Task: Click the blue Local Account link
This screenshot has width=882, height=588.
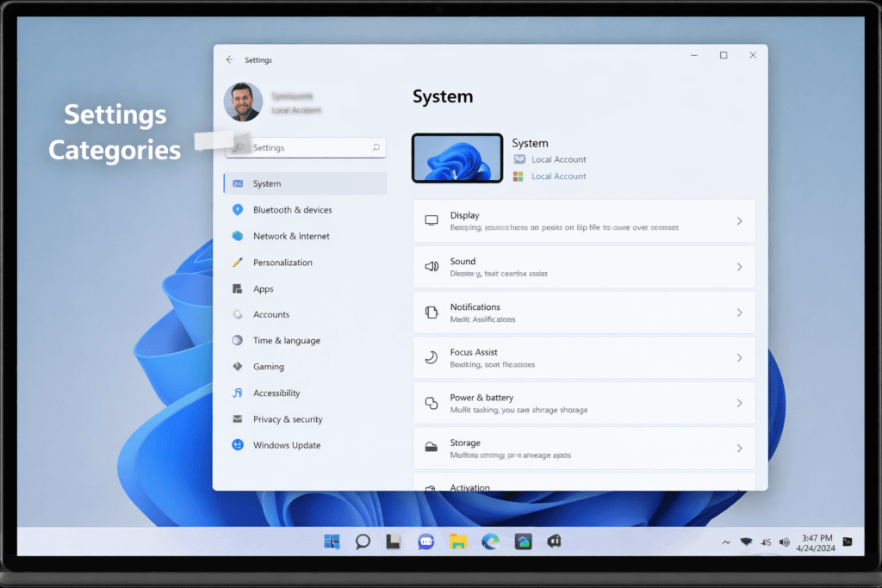Action: pyautogui.click(x=558, y=176)
